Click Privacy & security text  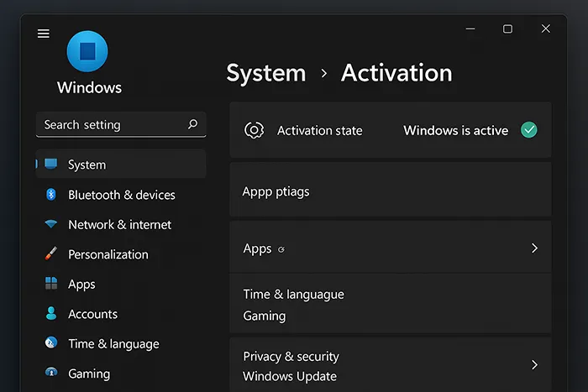tap(291, 357)
